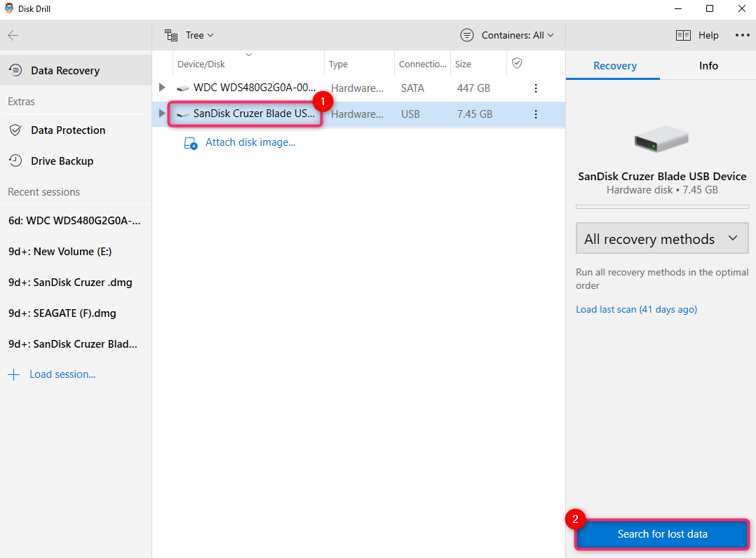Click the Drive Backup clock icon
Screen dimensions: 756x558
15,161
